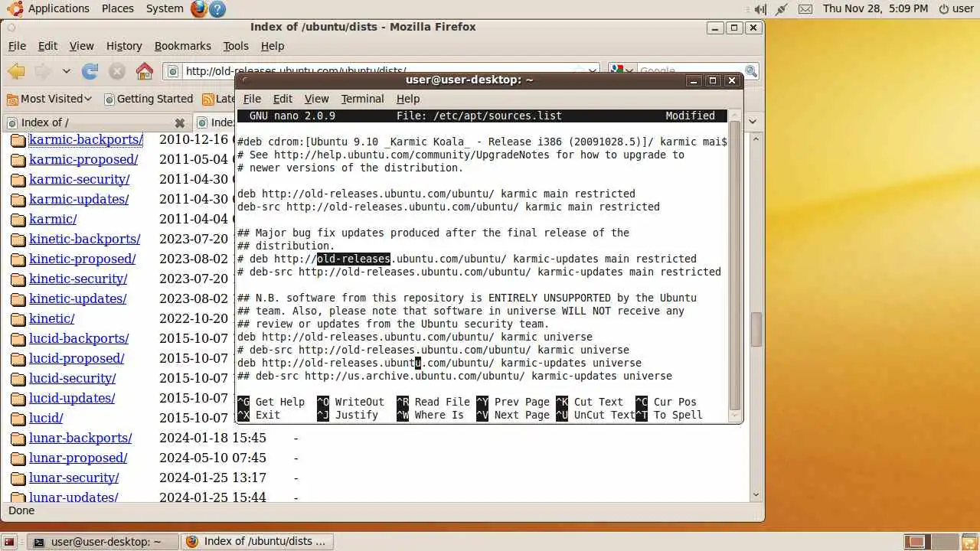The height and width of the screenshot is (551, 980).
Task: Open the System menu in top panel
Action: (x=165, y=8)
